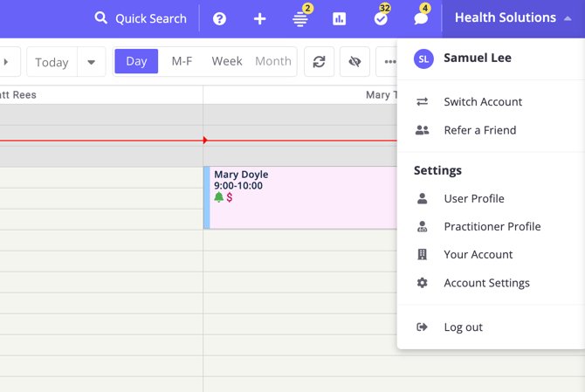Click Log out

[x=463, y=327]
